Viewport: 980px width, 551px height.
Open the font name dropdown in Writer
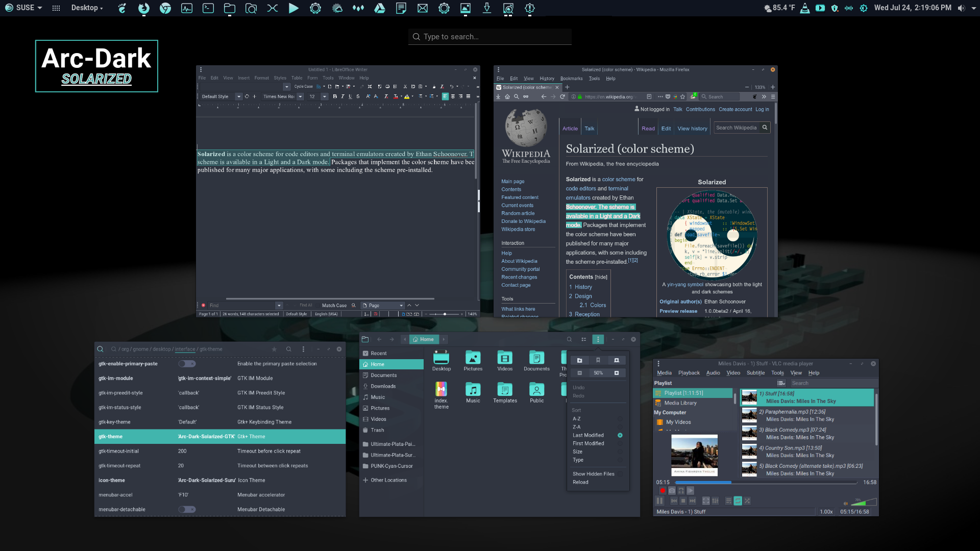300,96
